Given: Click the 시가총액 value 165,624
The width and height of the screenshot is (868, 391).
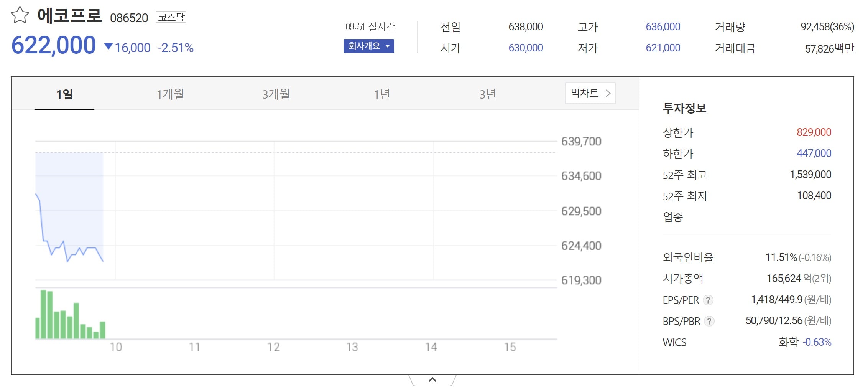Looking at the screenshot, I should tap(784, 278).
